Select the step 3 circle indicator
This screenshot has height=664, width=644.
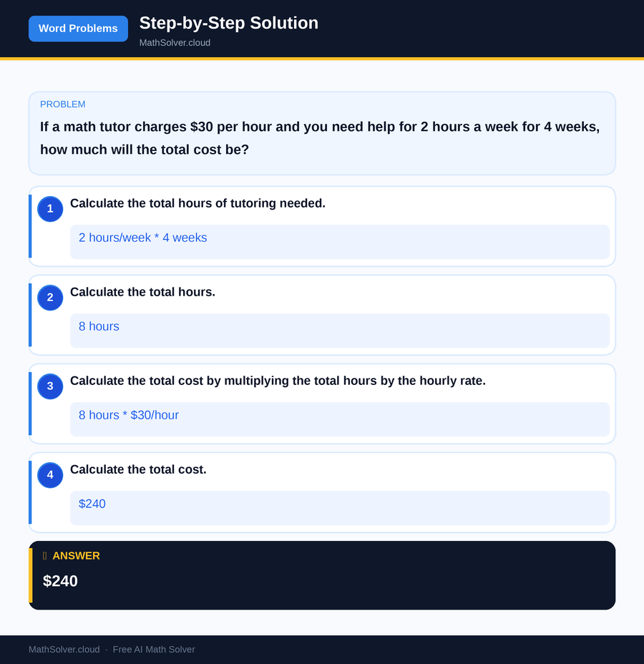49,386
